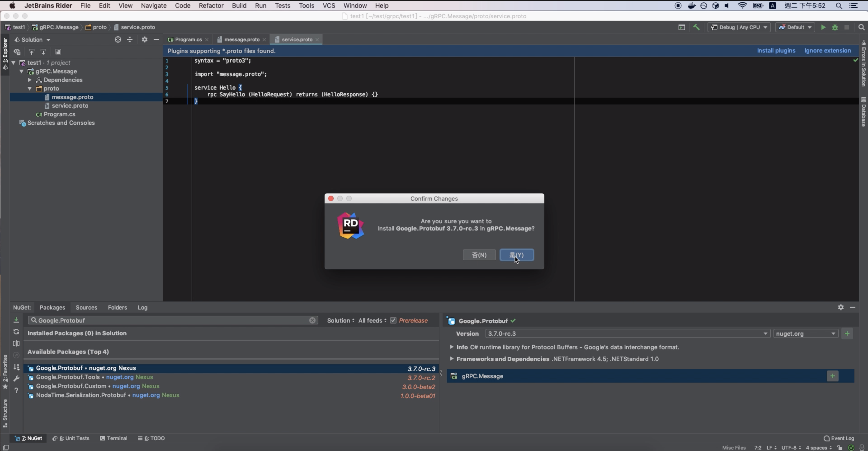868x451 pixels.
Task: Click NuGet refresh icon in side strip
Action: 16,332
